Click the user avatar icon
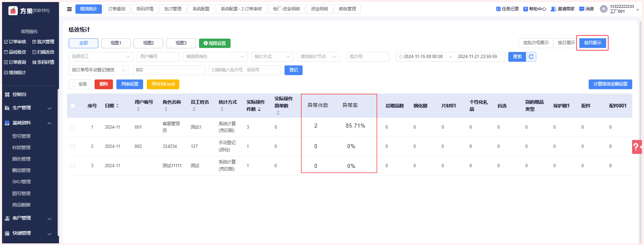The width and height of the screenshot is (644, 245). [603, 9]
